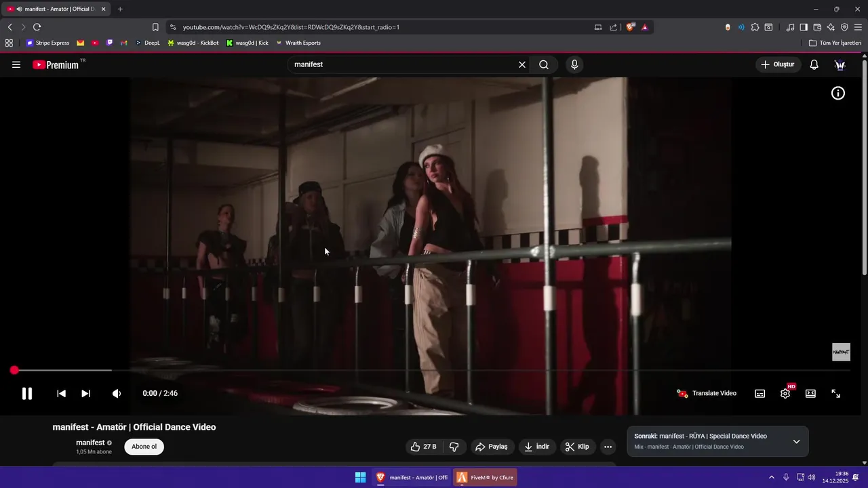Skip to the next video
Viewport: 868px width, 488px height.
point(85,393)
